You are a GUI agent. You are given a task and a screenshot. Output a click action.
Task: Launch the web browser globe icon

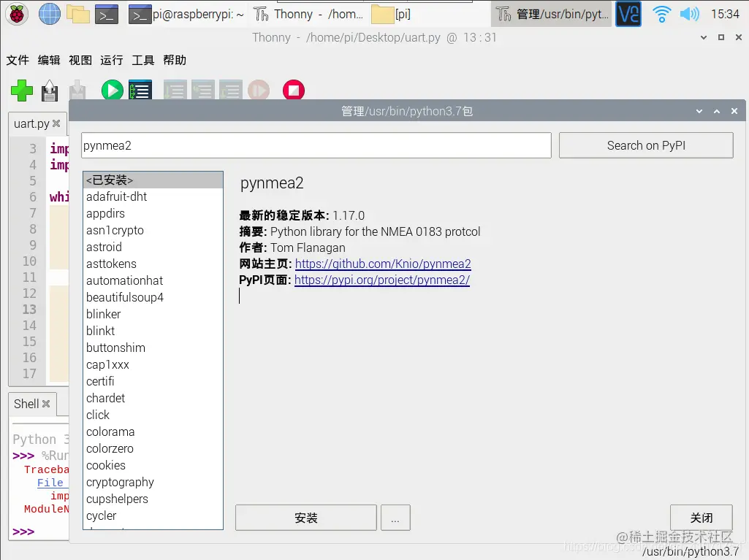(x=49, y=15)
